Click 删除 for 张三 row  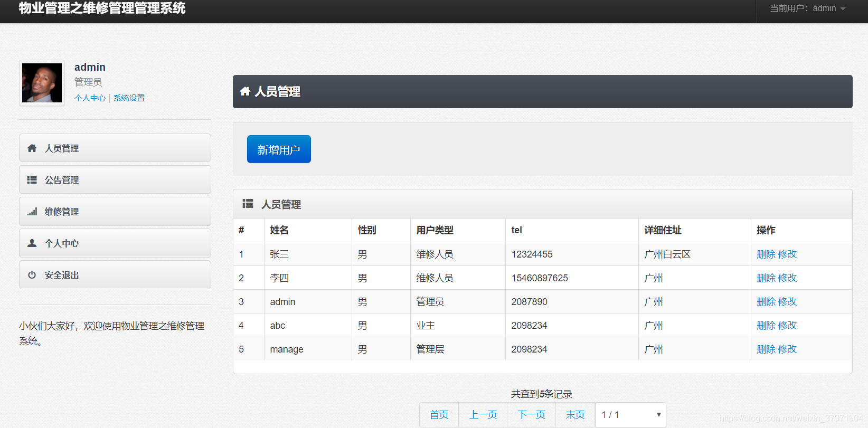(766, 254)
